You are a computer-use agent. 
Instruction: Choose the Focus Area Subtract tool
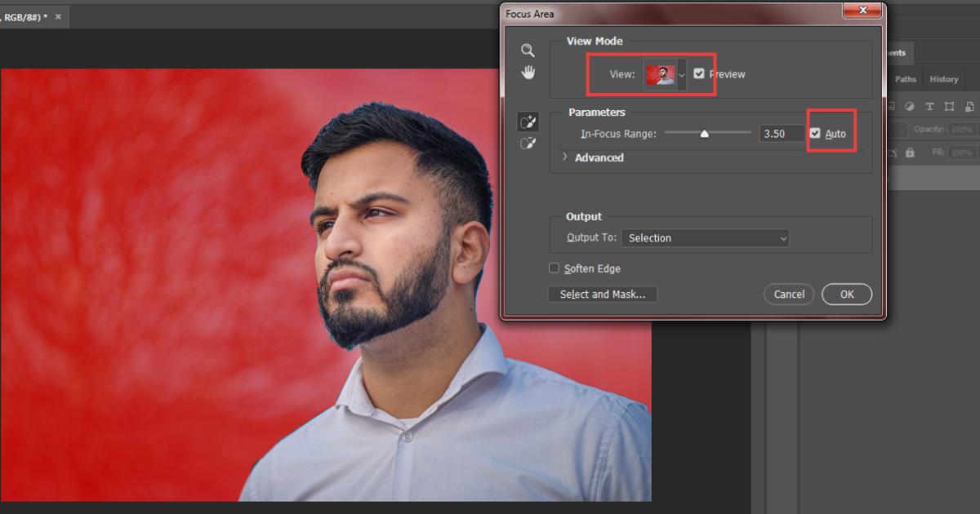tap(528, 144)
